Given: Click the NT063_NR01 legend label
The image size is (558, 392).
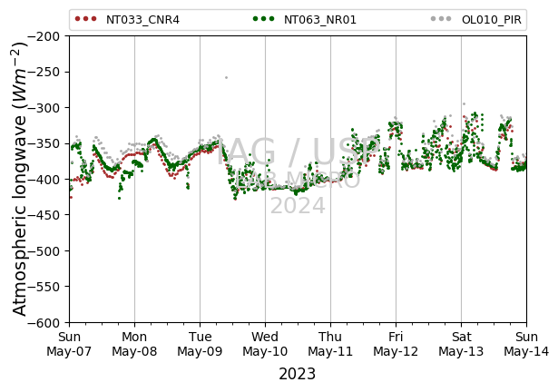Looking at the screenshot, I should point(320,20).
